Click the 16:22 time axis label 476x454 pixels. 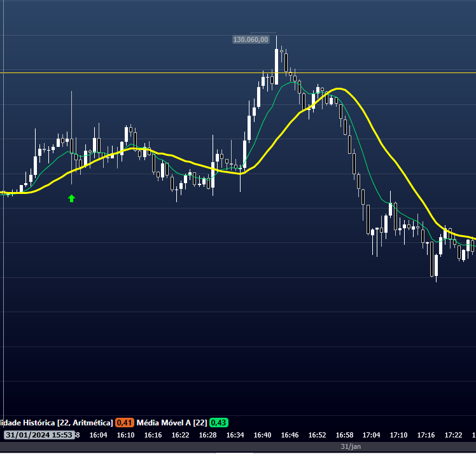tap(180, 435)
